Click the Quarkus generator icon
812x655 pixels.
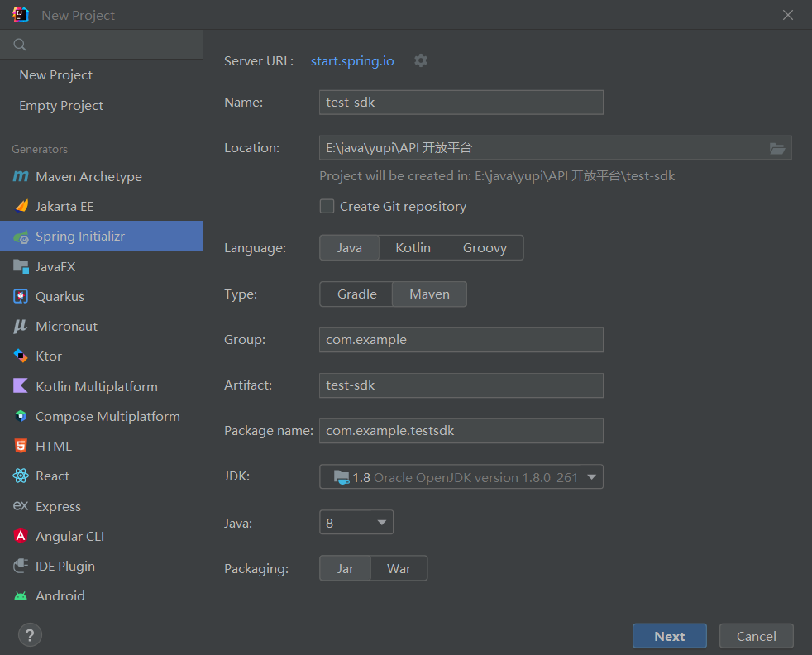coord(21,296)
